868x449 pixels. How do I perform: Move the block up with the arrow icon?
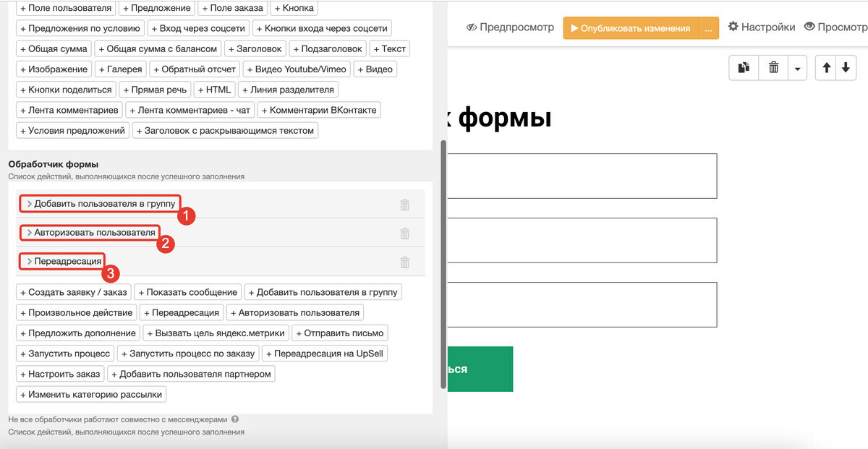(826, 68)
